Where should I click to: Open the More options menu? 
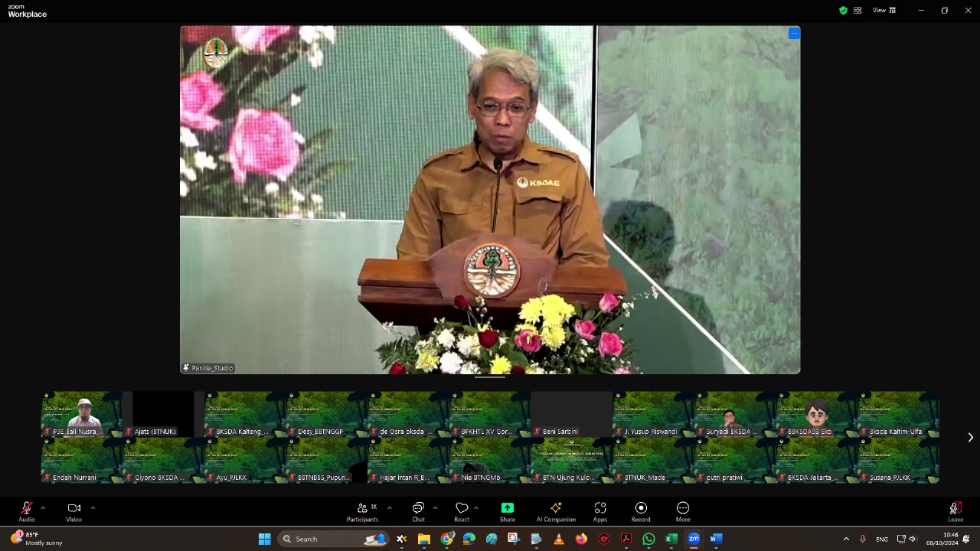point(683,511)
